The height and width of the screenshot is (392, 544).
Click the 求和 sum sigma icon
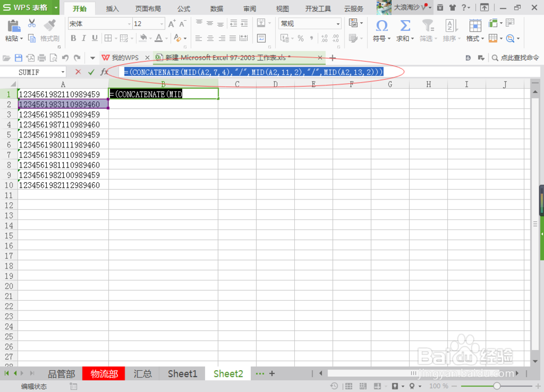405,26
